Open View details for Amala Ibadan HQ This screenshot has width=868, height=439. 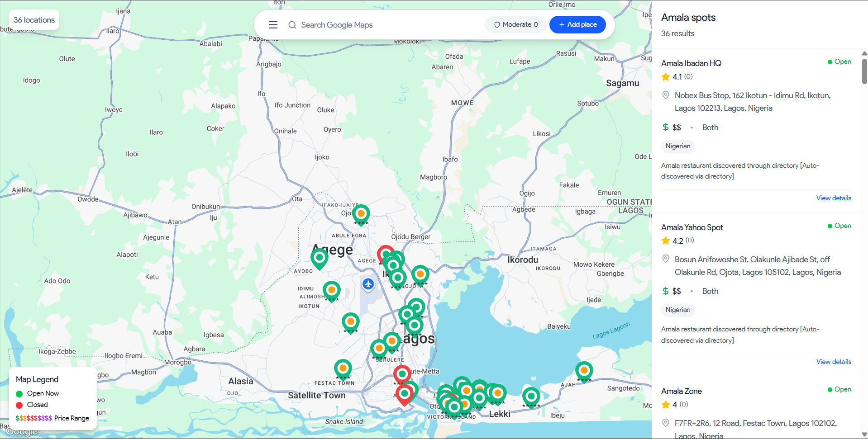pyautogui.click(x=834, y=198)
